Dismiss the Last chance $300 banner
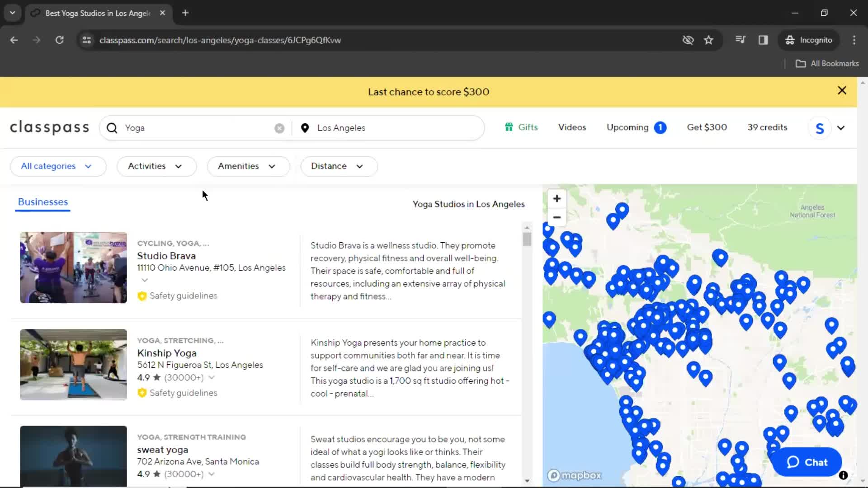868x488 pixels. [842, 90]
